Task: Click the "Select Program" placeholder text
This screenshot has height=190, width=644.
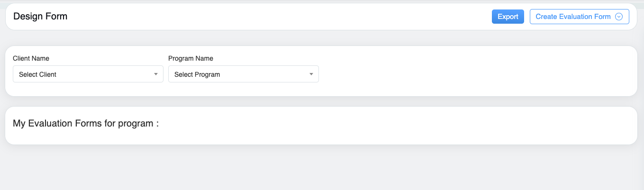Action: pos(197,74)
